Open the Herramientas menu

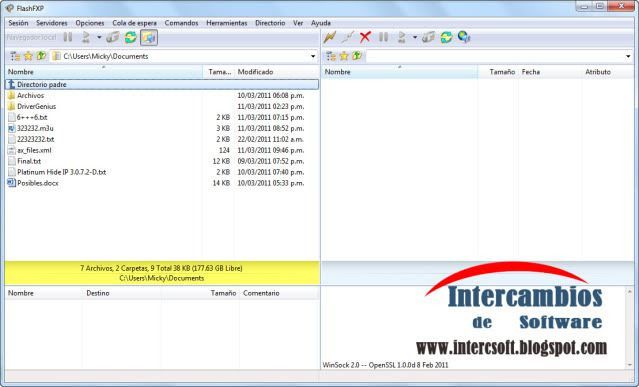pos(227,23)
